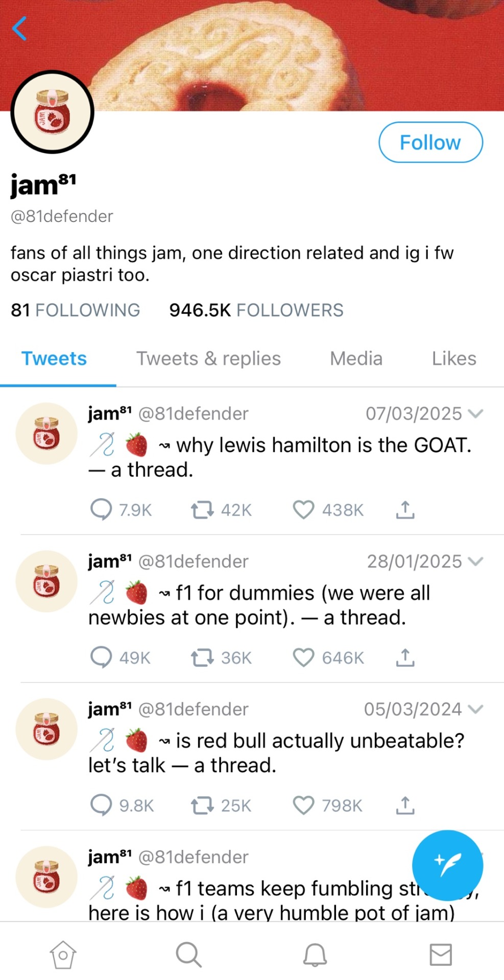Screen dimensions: 504x980
Task: Open the 81 Following list
Action: tap(76, 310)
